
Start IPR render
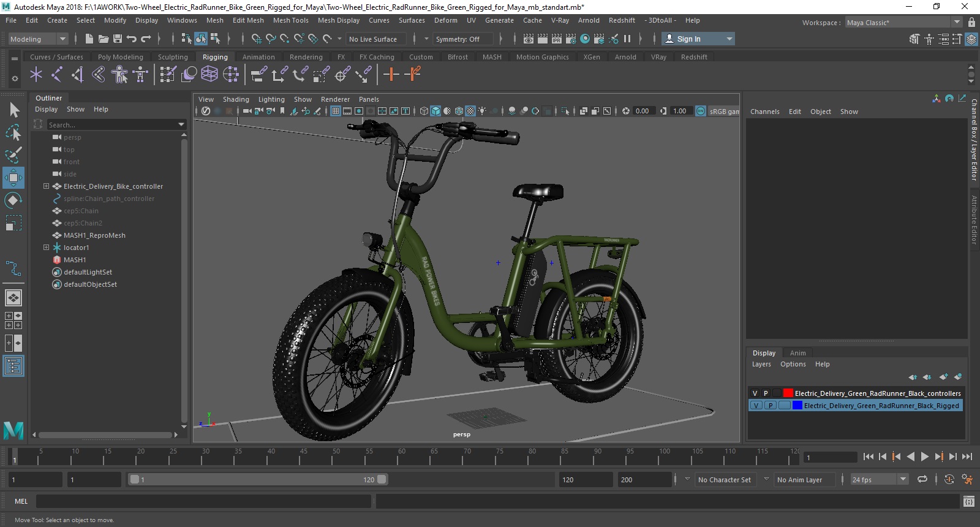(x=557, y=39)
